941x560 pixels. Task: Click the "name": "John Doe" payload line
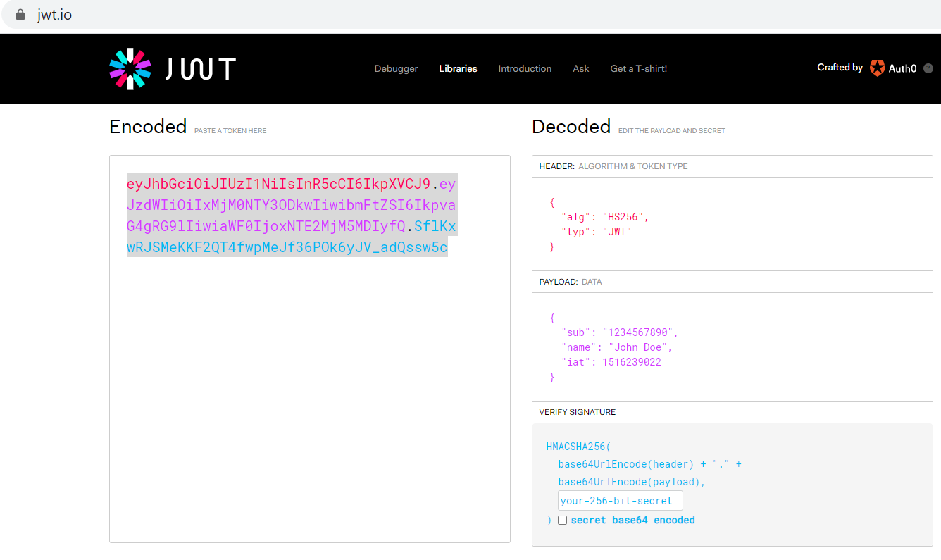point(616,347)
